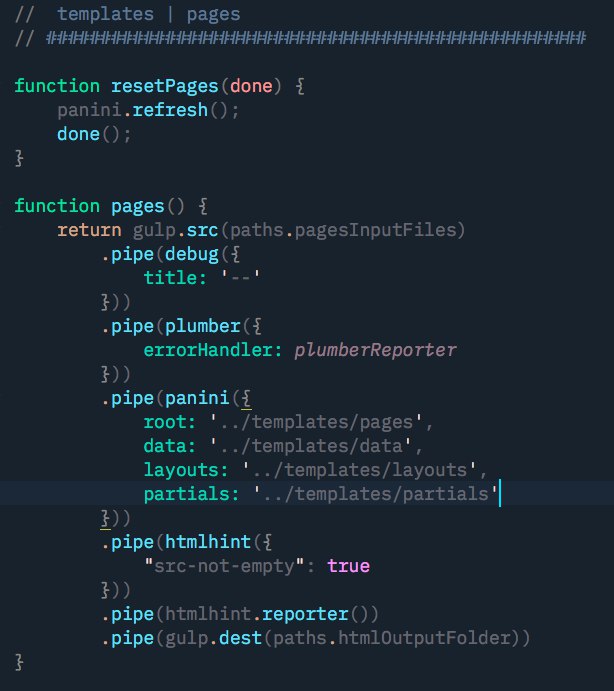Image resolution: width=614 pixels, height=691 pixels.
Task: Click the '../templates/partials' string
Action: (376, 494)
